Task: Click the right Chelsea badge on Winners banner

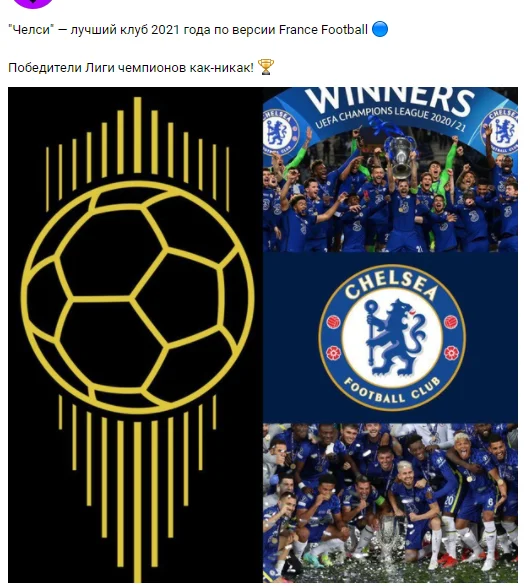Action: (x=501, y=131)
